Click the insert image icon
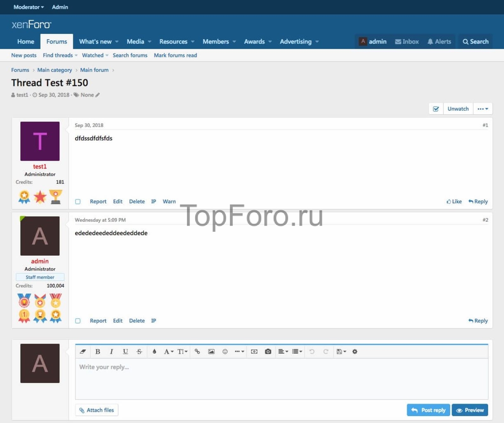Image resolution: width=504 pixels, height=423 pixels. click(211, 352)
